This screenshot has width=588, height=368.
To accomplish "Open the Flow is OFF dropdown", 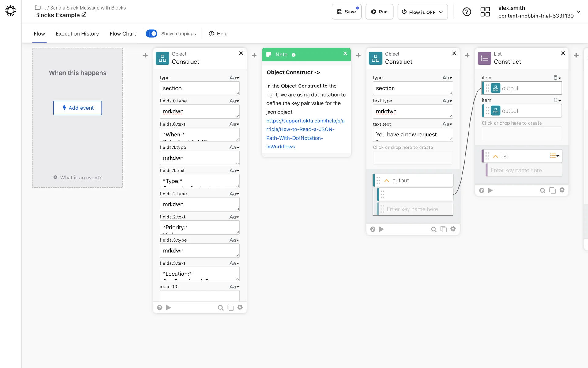I will tap(423, 12).
